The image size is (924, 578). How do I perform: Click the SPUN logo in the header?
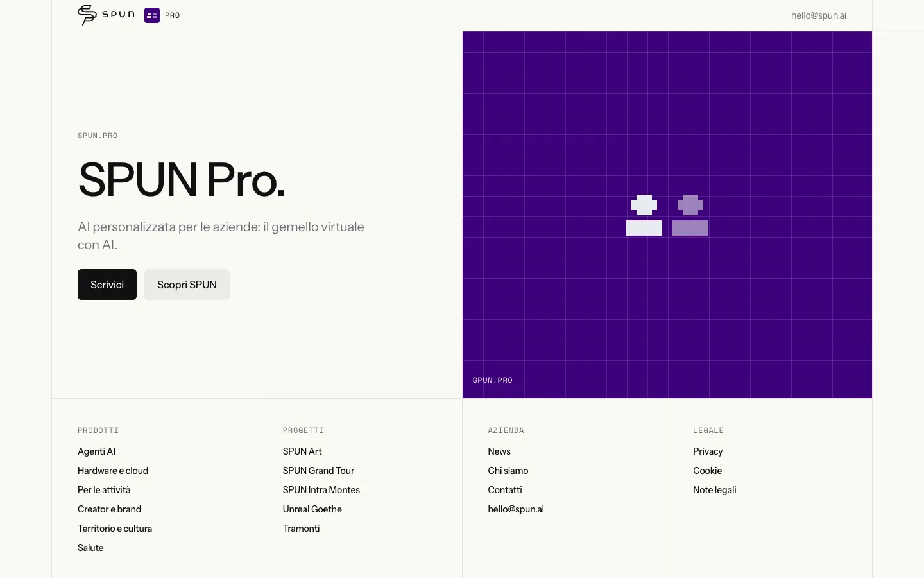tap(106, 15)
